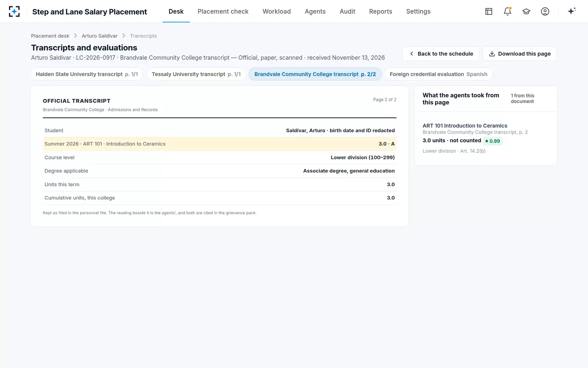Click the 'Associate degree, general education' value

click(x=349, y=171)
